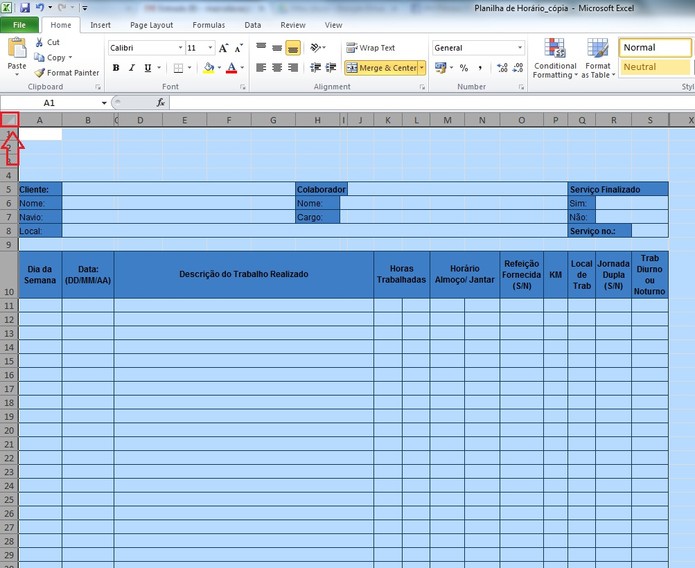The height and width of the screenshot is (568, 695).
Task: Toggle Underline formatting
Action: coord(148,68)
